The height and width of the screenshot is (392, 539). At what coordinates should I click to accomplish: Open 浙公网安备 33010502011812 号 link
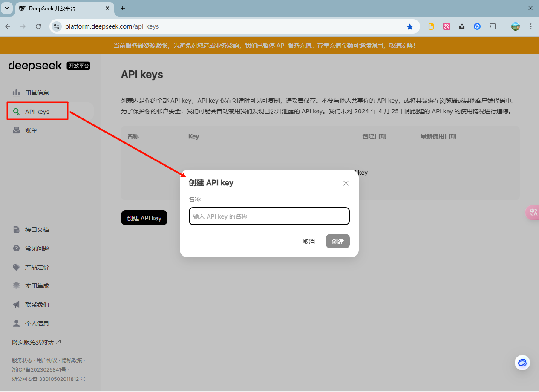[49, 379]
